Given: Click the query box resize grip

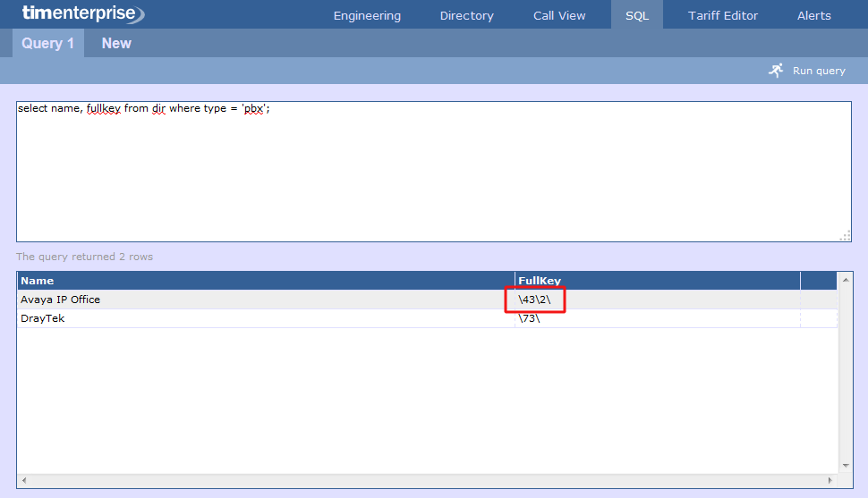Looking at the screenshot, I should click(844, 235).
